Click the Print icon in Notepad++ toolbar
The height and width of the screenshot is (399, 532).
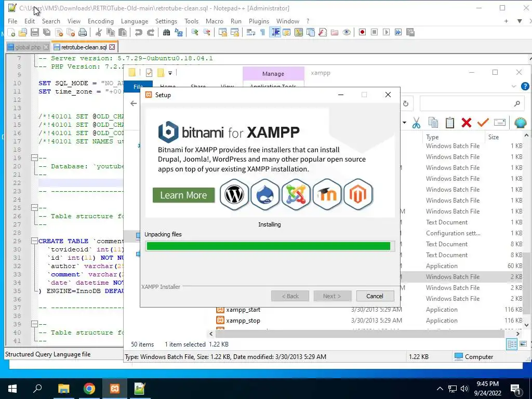83,32
